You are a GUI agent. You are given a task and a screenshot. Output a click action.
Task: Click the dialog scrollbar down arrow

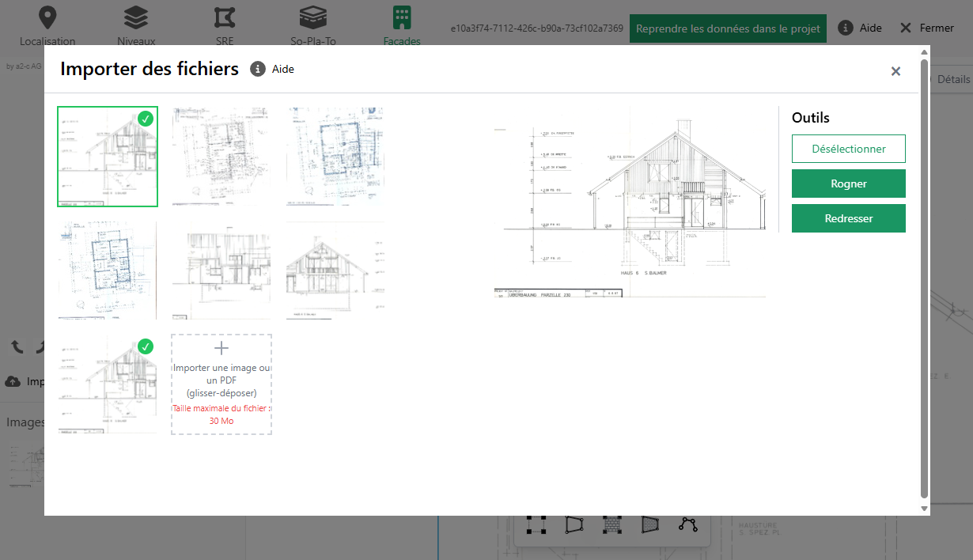tap(924, 509)
